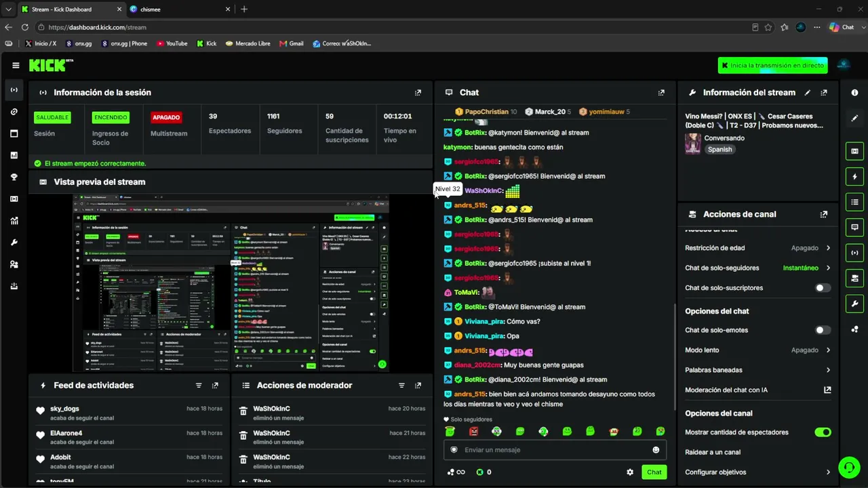Open a new browser tab
868x488 pixels.
[x=244, y=9]
